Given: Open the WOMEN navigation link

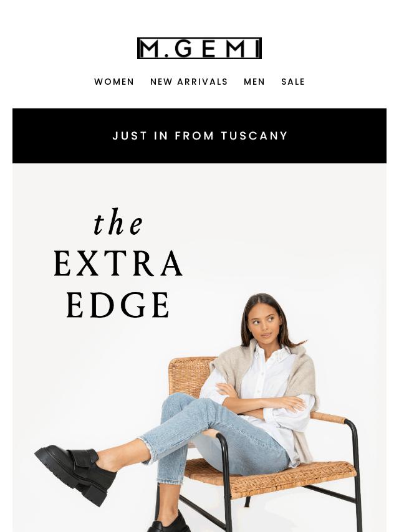Looking at the screenshot, I should (114, 82).
